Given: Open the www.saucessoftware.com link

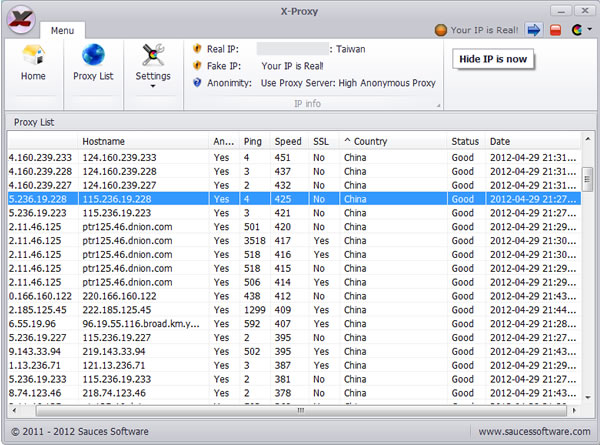Looking at the screenshot, I should 535,431.
